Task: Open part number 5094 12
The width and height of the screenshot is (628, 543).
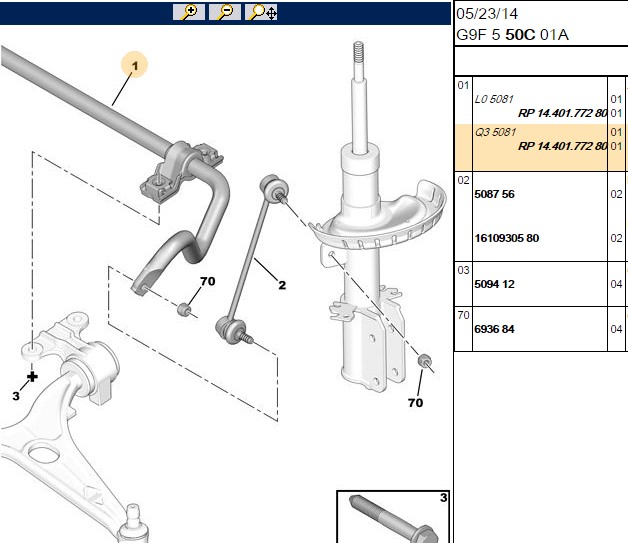Action: click(494, 284)
